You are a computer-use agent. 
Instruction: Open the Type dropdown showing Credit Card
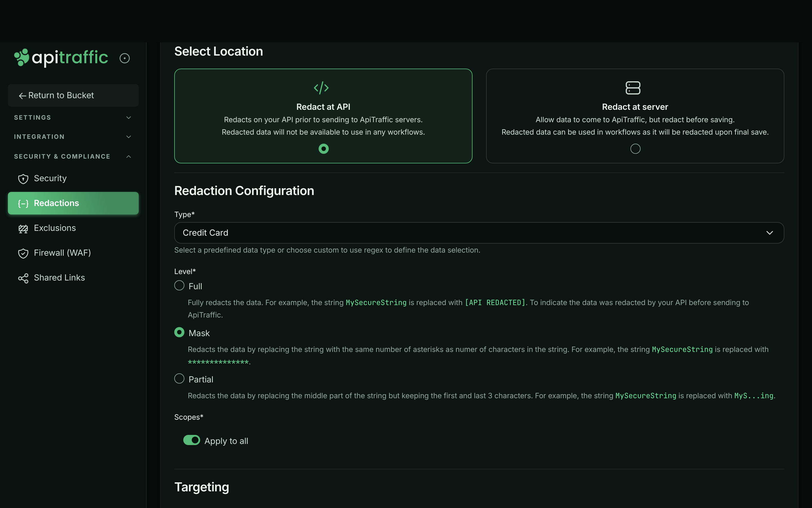click(479, 233)
